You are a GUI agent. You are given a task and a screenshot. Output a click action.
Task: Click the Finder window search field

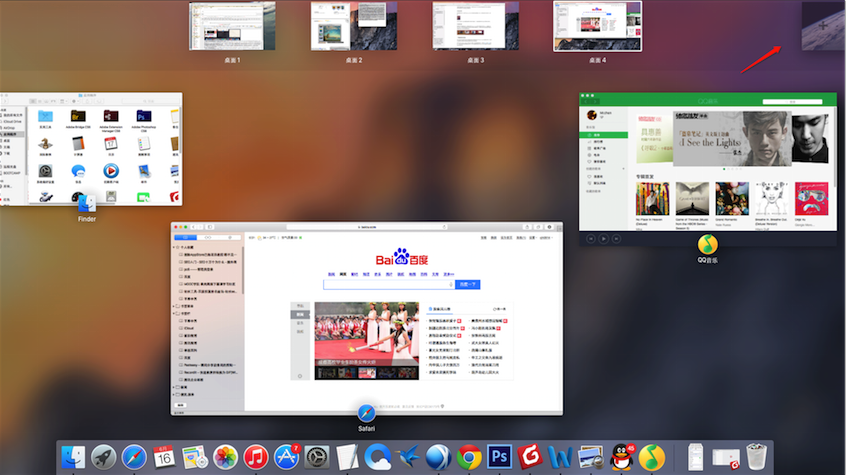[x=149, y=101]
